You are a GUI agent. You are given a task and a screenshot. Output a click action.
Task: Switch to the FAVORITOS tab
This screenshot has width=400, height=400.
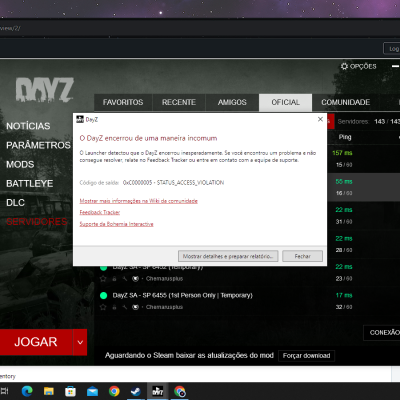[123, 102]
